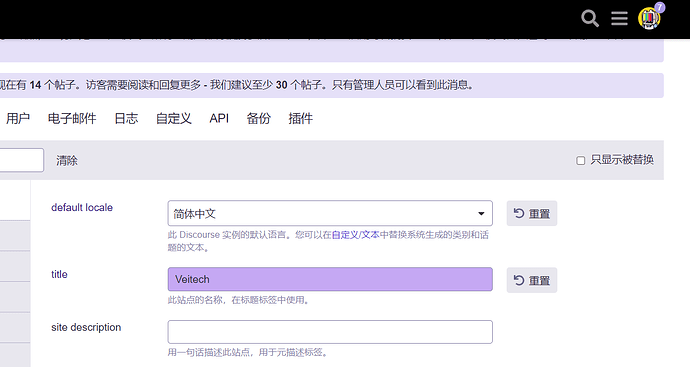The height and width of the screenshot is (367, 690).
Task: Click the default locale setting label
Action: [x=82, y=207]
